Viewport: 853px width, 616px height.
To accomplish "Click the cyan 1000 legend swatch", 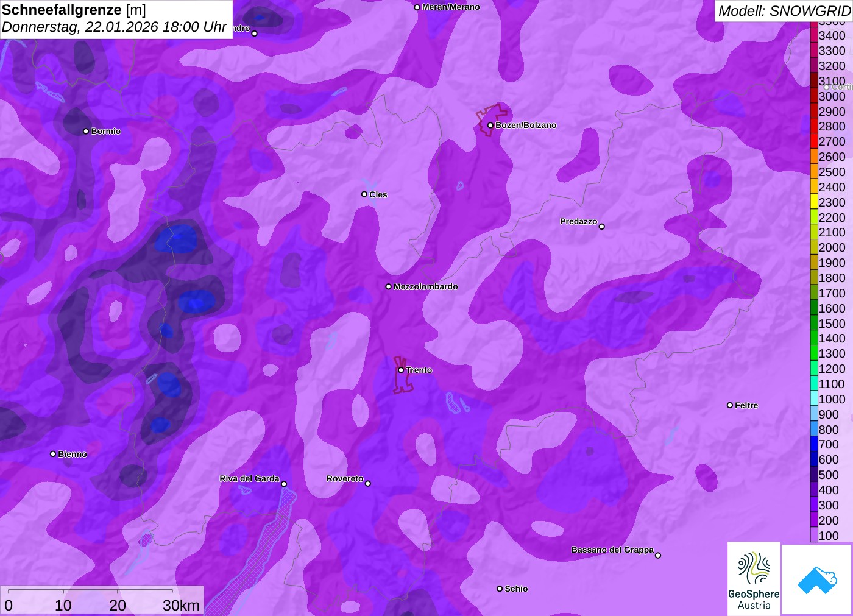I will (x=814, y=398).
